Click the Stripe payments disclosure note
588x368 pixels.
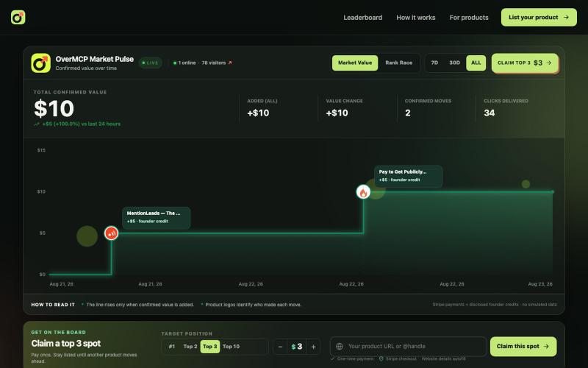point(495,305)
